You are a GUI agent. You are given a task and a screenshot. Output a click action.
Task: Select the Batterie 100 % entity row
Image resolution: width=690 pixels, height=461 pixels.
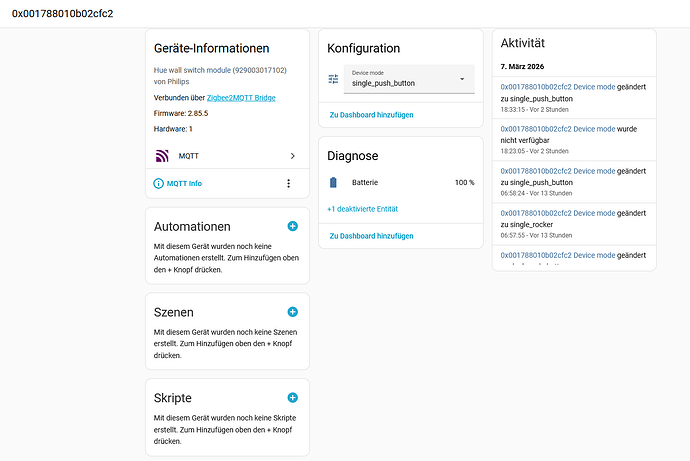401,182
